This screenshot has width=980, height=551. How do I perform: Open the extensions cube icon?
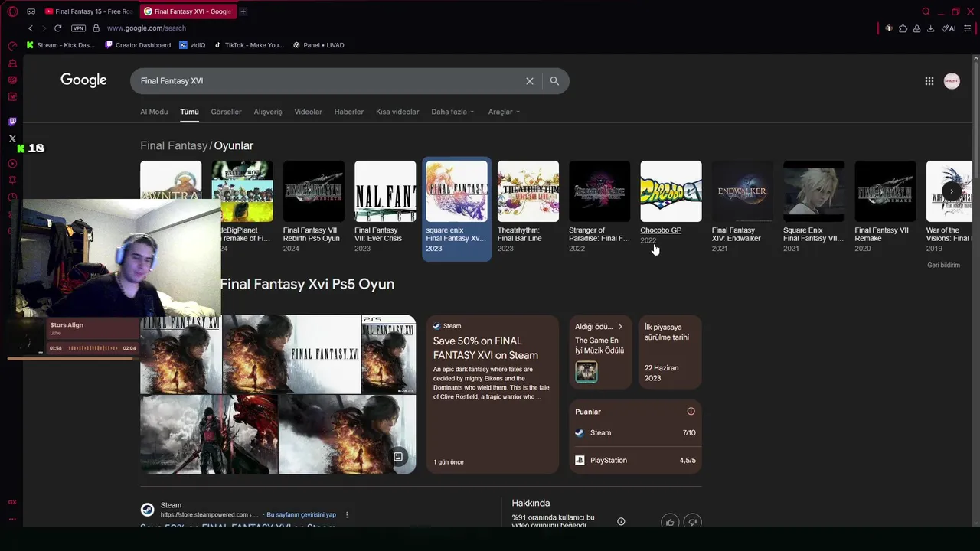click(x=903, y=28)
